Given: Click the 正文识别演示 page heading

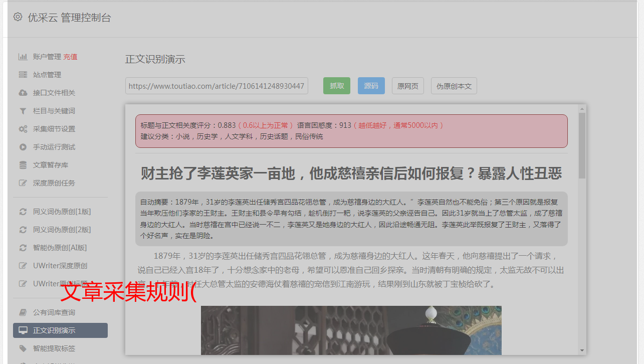Looking at the screenshot, I should point(155,59).
